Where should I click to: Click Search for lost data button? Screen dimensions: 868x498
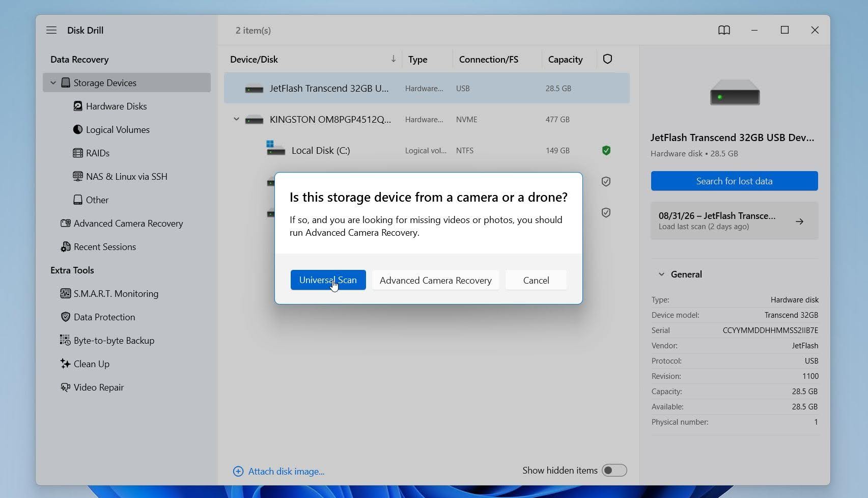point(734,181)
